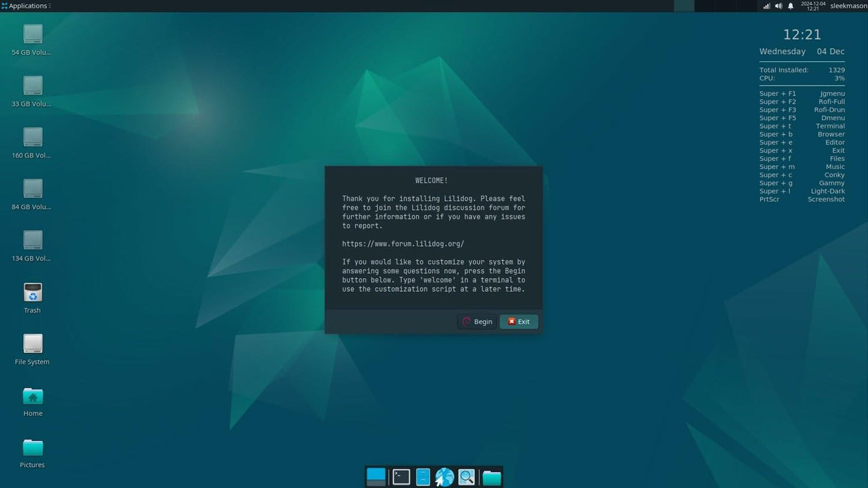Click the 'Super + x Exit' shortcut line
Image resolution: width=868 pixels, height=488 pixels.
[x=802, y=150]
